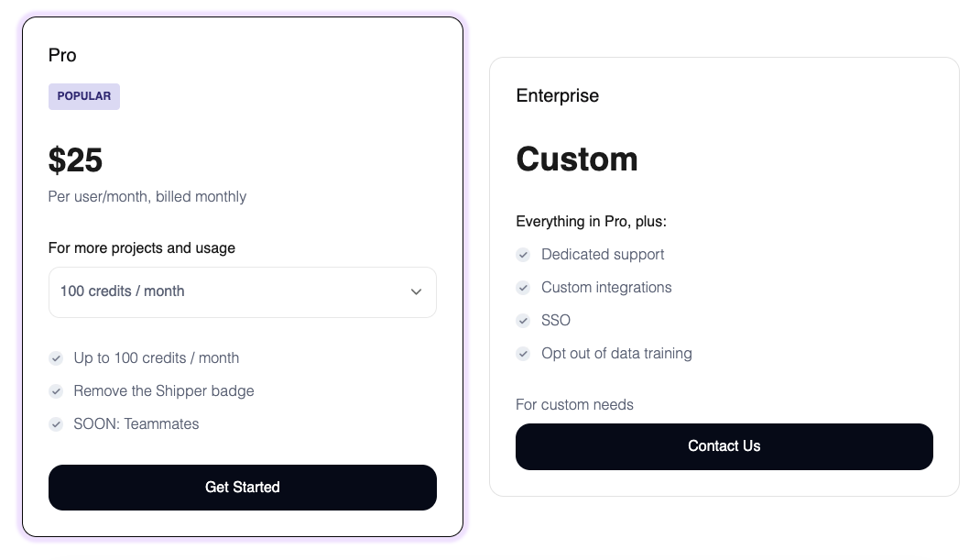The image size is (980, 560).
Task: Click checkmark icon beside Up to 100 credits
Action: coord(56,358)
